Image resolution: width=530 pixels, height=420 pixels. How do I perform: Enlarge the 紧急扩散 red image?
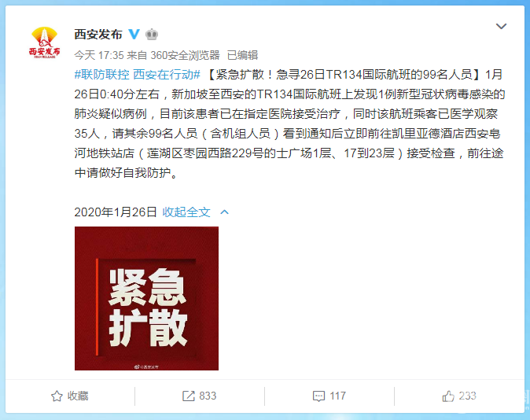(x=146, y=298)
